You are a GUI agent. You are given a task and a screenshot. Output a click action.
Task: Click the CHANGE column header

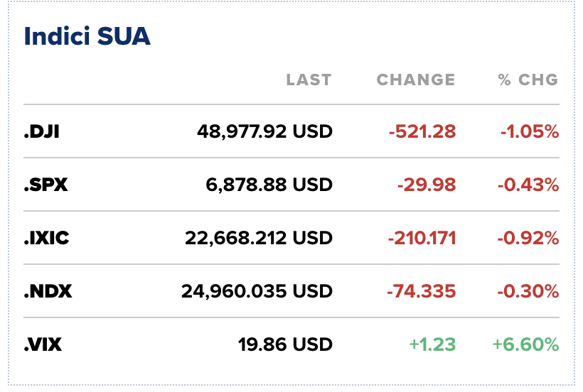[415, 80]
